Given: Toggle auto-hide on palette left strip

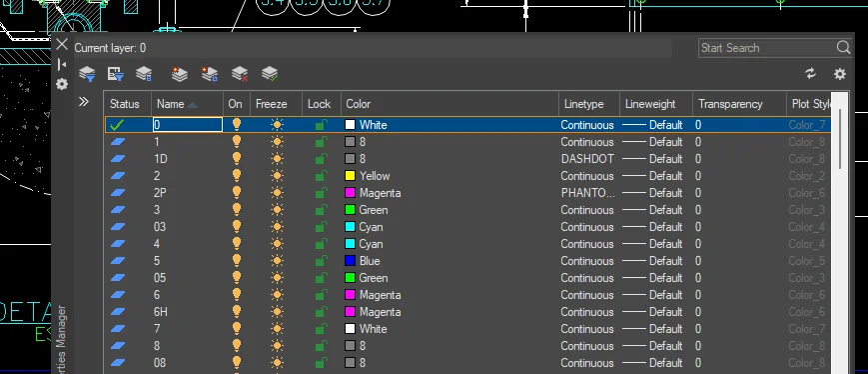Looking at the screenshot, I should 62,65.
